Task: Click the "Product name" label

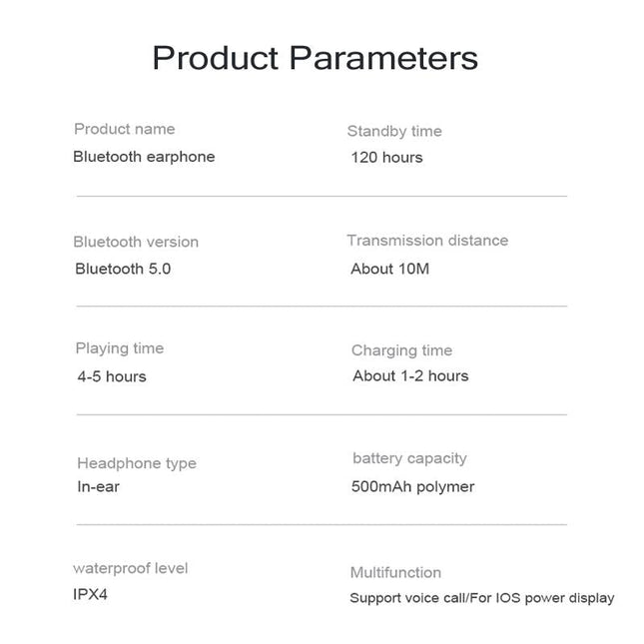Action: (124, 129)
